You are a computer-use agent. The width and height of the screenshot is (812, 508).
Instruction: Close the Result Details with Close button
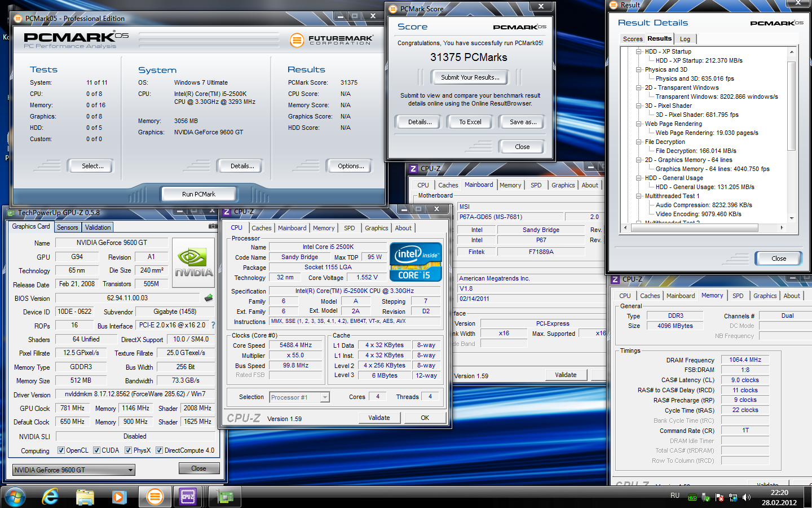tap(779, 259)
